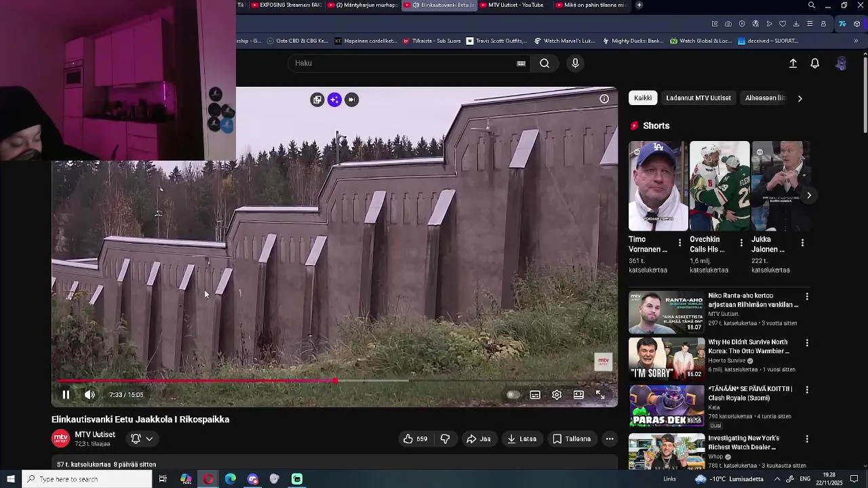Viewport: 868px width, 488px height.
Task: Click the Jaa share button
Action: click(478, 439)
